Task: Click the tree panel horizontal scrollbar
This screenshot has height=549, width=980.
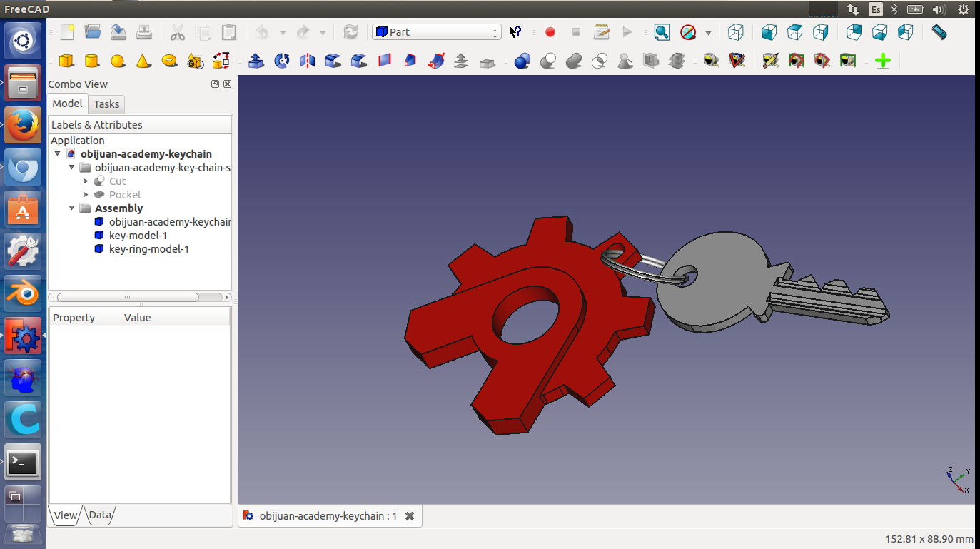Action: (x=126, y=297)
